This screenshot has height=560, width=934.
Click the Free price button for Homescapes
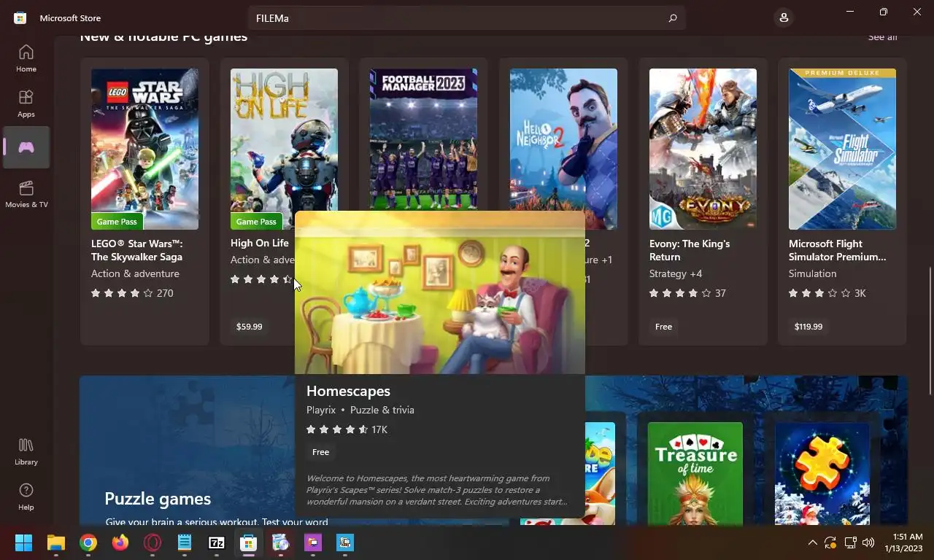[320, 452]
